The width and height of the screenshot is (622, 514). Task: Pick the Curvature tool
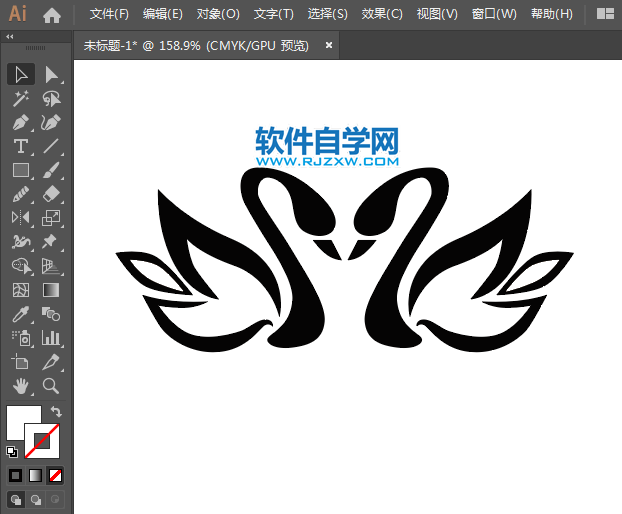(x=52, y=123)
